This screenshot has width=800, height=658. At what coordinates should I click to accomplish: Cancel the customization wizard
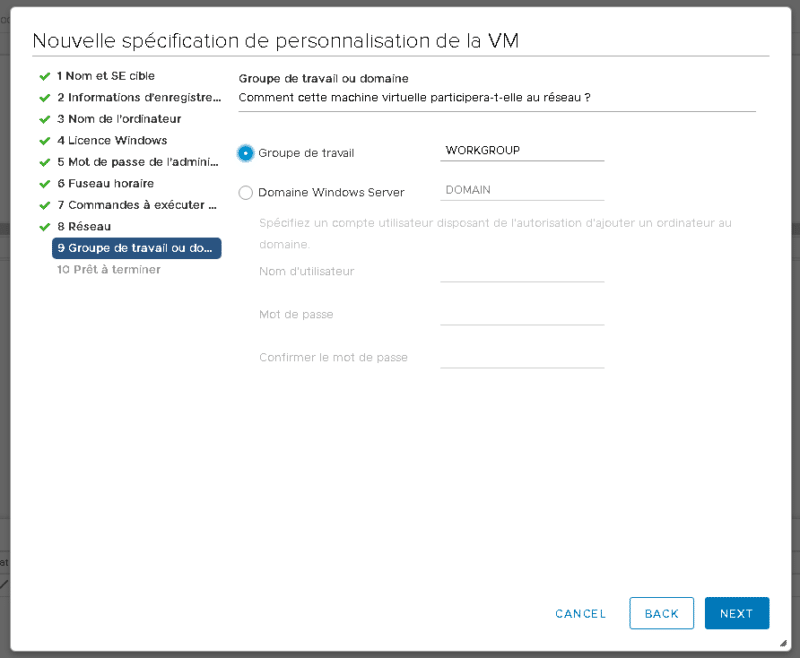click(580, 613)
